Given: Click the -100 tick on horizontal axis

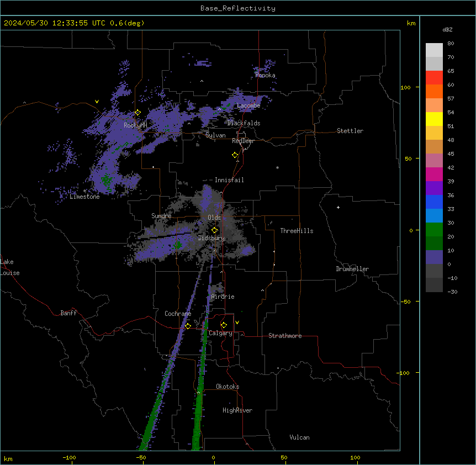Looking at the screenshot, I should (69, 458).
